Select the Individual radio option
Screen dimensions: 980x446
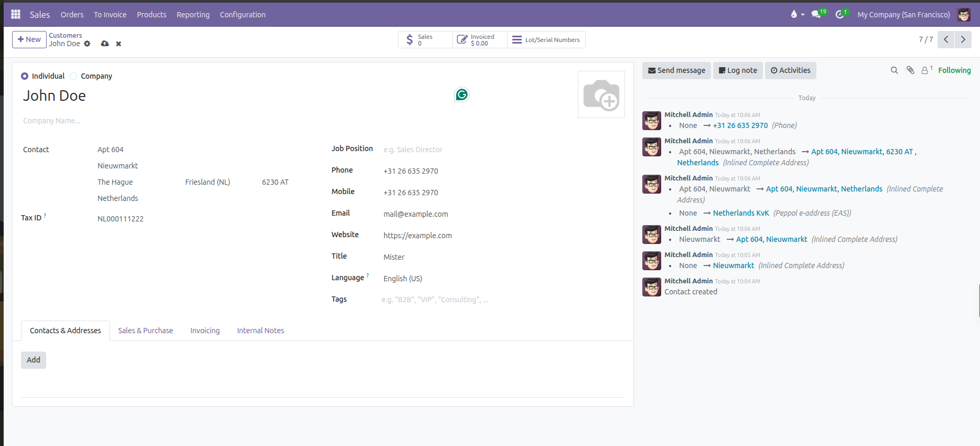25,76
